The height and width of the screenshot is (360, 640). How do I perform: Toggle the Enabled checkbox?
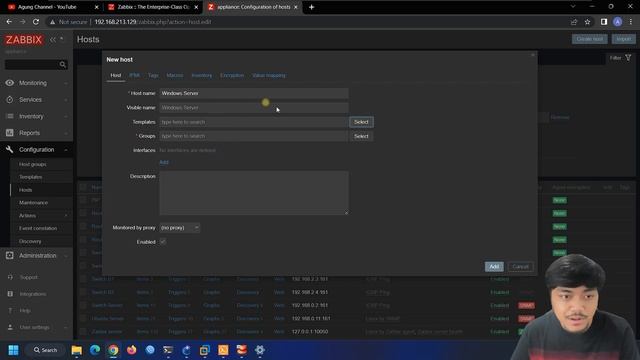tap(162, 242)
